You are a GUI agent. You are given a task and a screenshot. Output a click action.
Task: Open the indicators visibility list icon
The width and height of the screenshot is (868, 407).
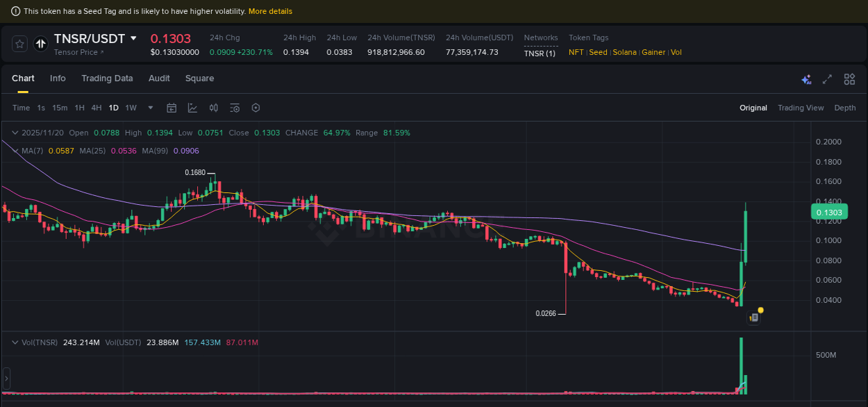(x=235, y=108)
